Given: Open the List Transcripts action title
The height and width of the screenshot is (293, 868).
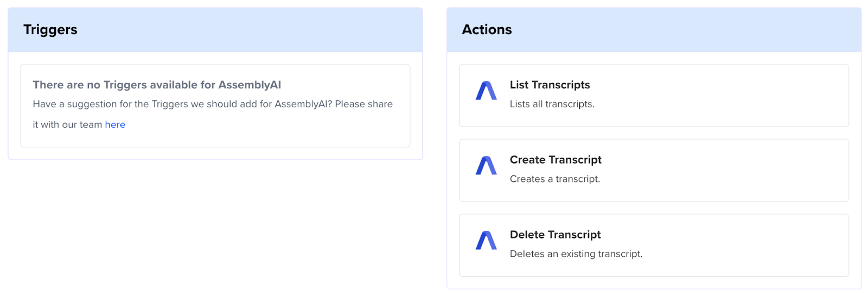Looking at the screenshot, I should [550, 85].
